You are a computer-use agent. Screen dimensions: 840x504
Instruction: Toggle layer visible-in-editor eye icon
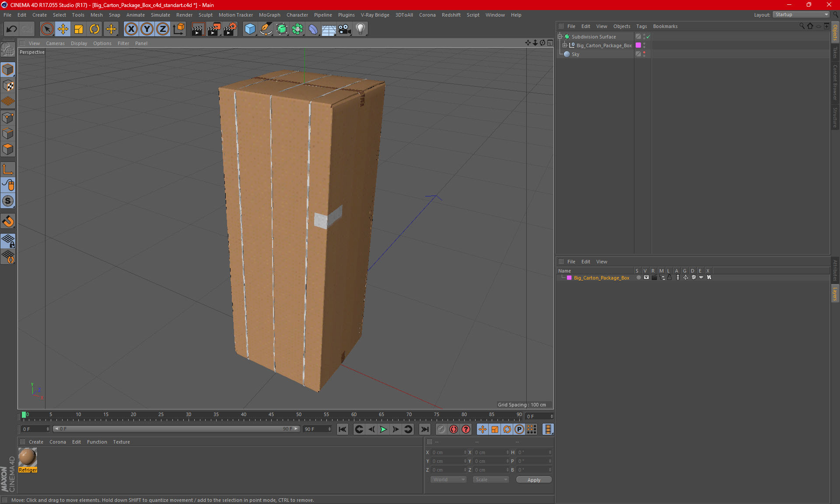point(646,277)
